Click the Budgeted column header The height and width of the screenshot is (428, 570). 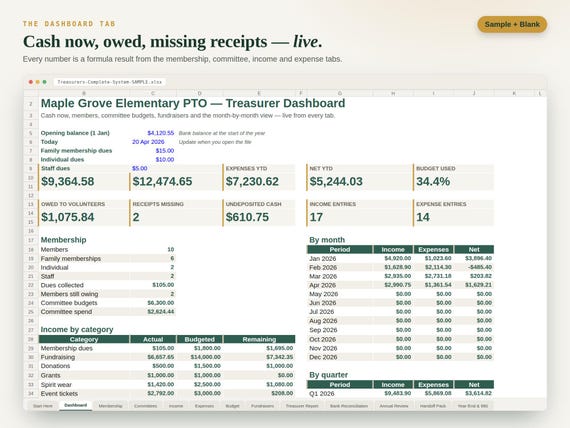[x=200, y=339]
